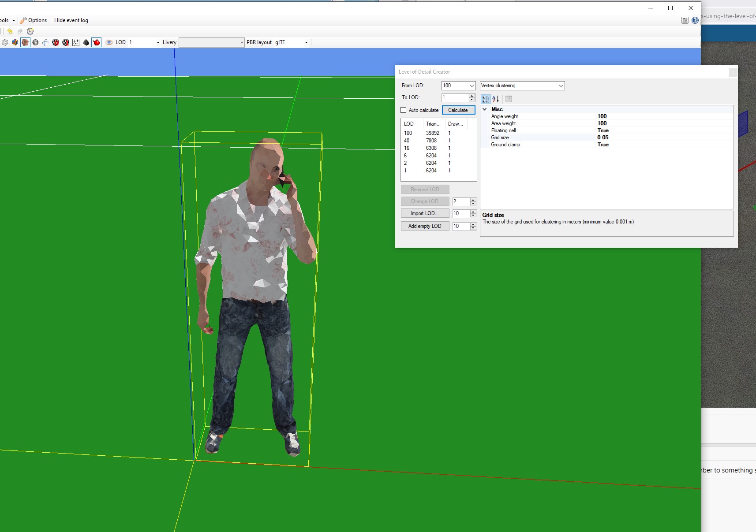Click the skeleton/bones tool icon
The width and height of the screenshot is (756, 532).
(45, 42)
